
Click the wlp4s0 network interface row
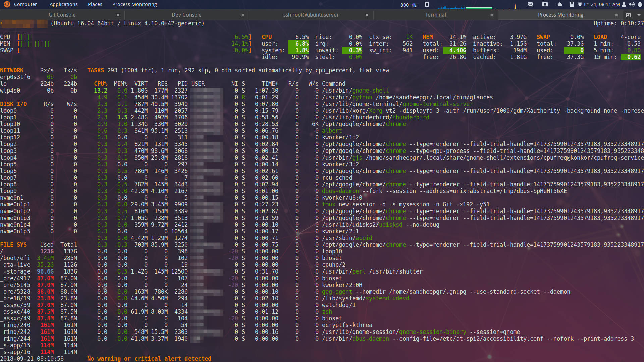click(39, 90)
